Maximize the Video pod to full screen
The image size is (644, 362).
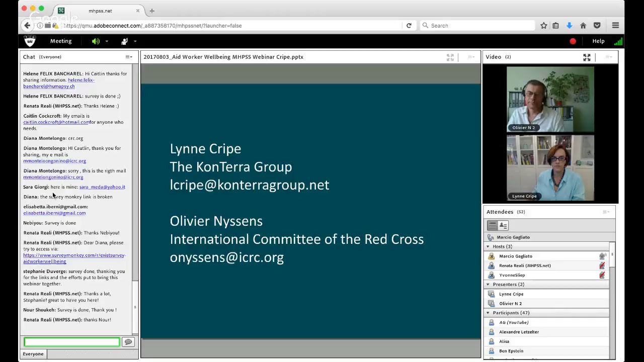[x=587, y=57]
